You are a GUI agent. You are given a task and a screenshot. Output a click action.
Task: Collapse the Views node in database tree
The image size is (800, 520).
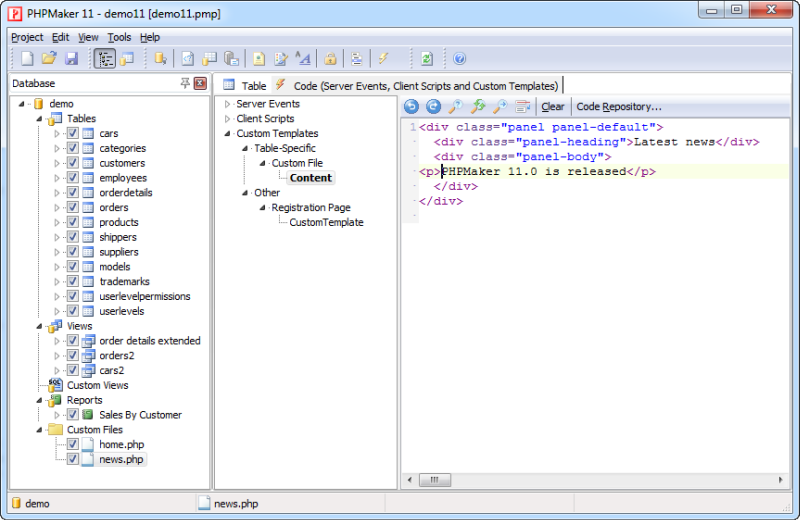click(x=39, y=326)
